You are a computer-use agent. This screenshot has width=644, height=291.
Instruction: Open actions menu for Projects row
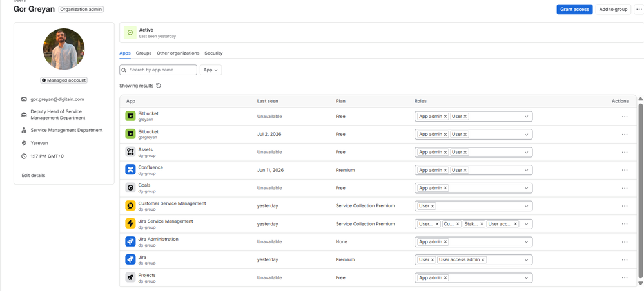[625, 278]
